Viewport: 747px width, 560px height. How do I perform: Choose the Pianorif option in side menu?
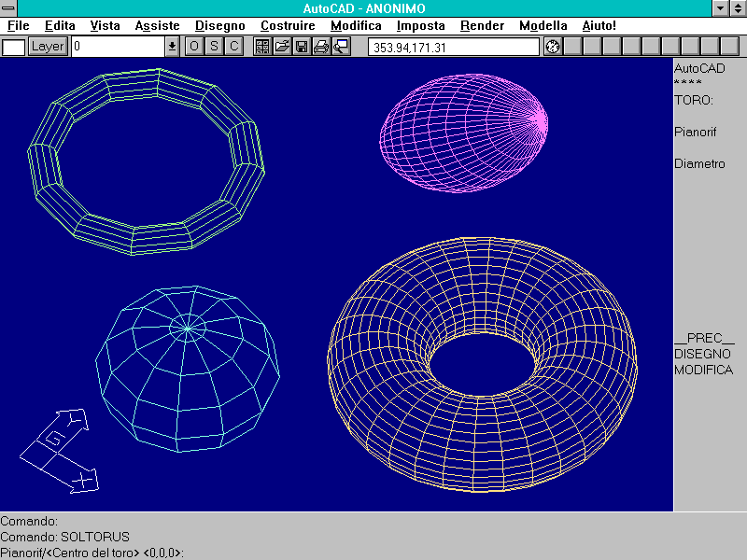coord(695,132)
